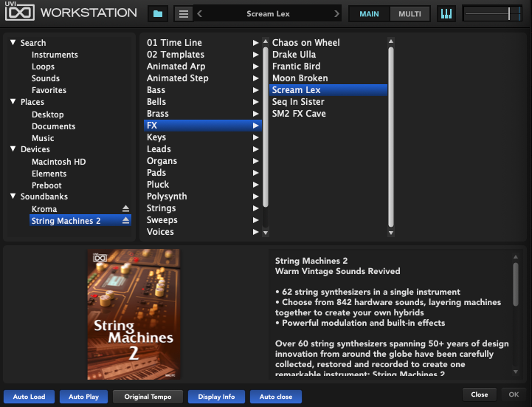
Task: Select Loops under Search
Action: 43,66
